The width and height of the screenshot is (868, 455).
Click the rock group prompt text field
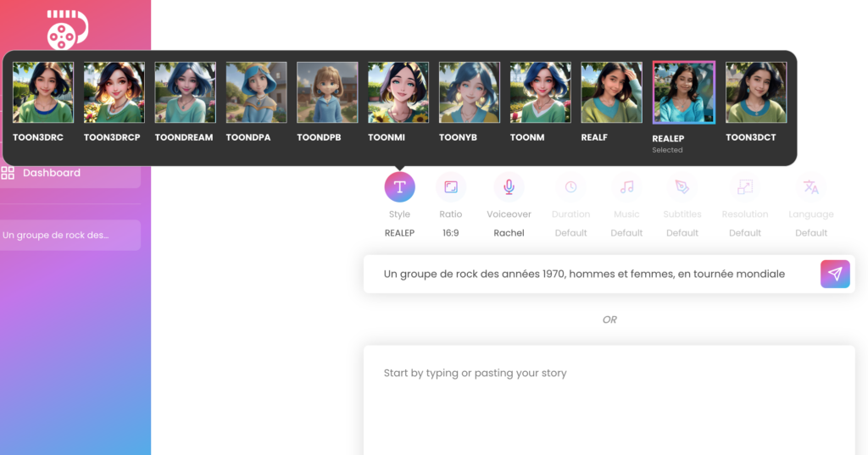point(585,275)
